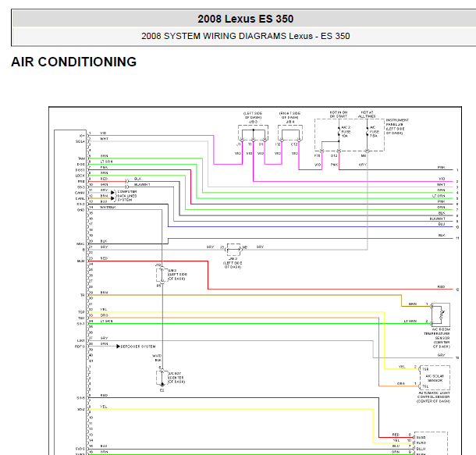Click the A/C ECU center-of-dash ground symbol
Screen dimensions: 476x455
click(162, 385)
